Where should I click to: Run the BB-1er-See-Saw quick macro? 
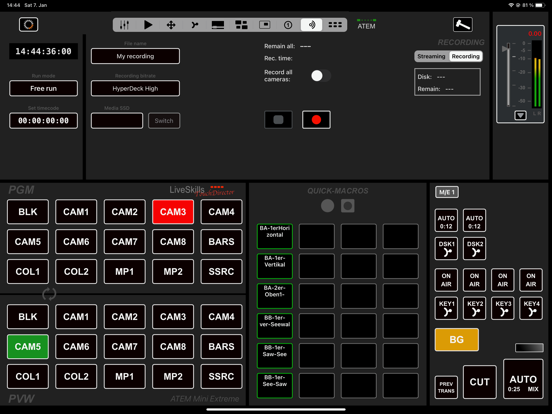coord(275,385)
